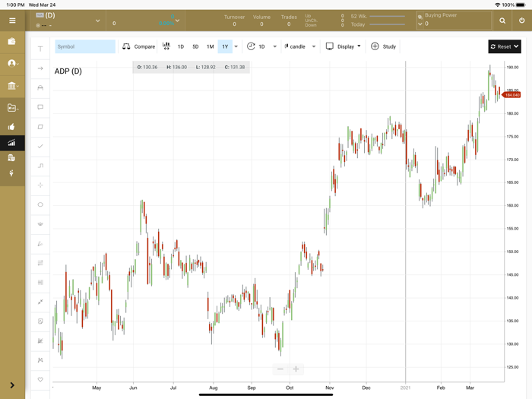Select the callout comment tool

click(x=40, y=107)
